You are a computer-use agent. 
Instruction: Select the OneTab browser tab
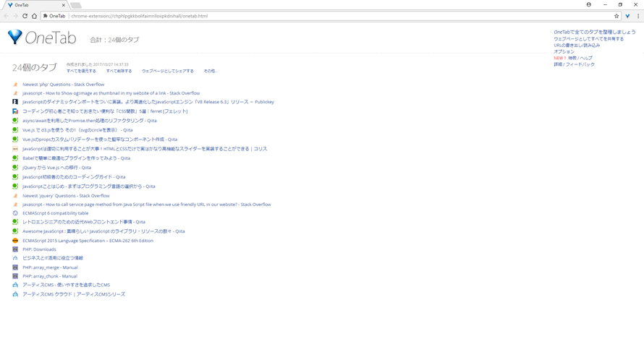pyautogui.click(x=35, y=5)
